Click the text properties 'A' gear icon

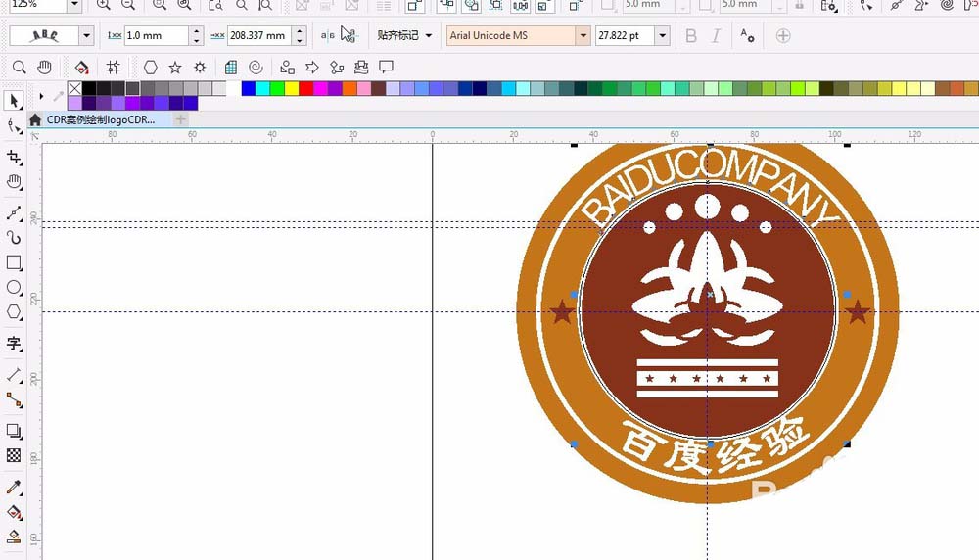[747, 35]
